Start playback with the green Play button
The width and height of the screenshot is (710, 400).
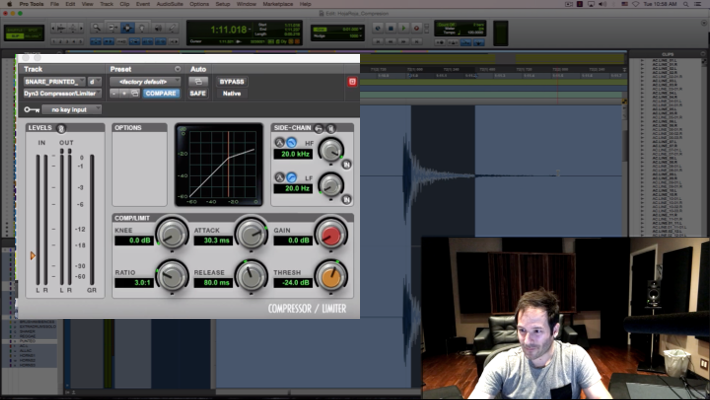pos(403,28)
